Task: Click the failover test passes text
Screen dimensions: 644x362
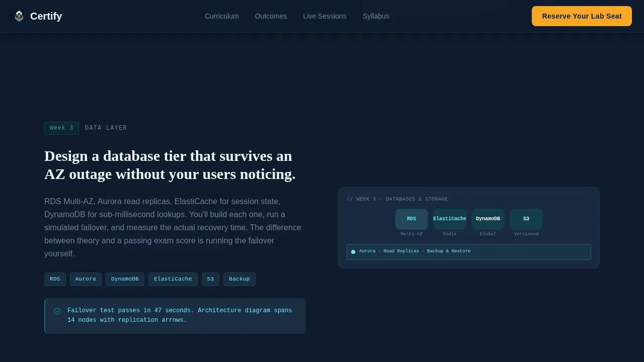Action: click(180, 315)
